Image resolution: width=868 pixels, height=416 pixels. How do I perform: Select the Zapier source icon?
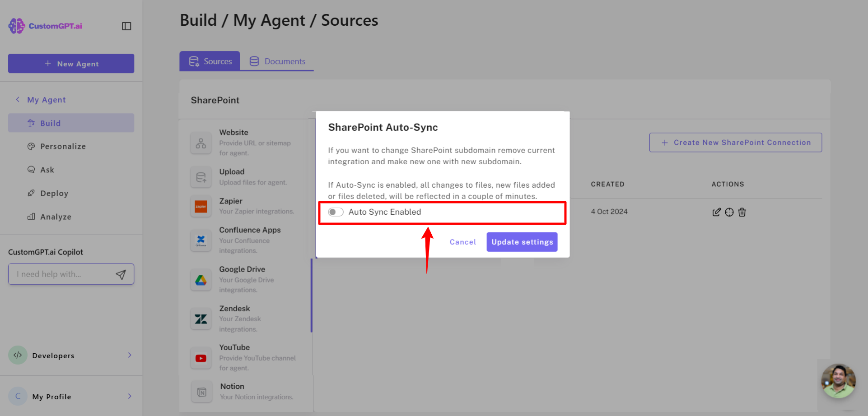pos(201,206)
